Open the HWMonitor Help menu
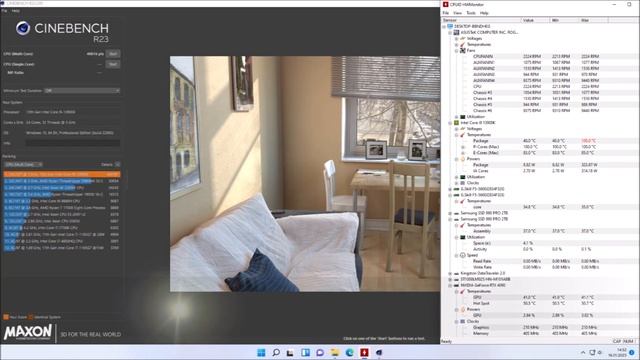 (484, 13)
